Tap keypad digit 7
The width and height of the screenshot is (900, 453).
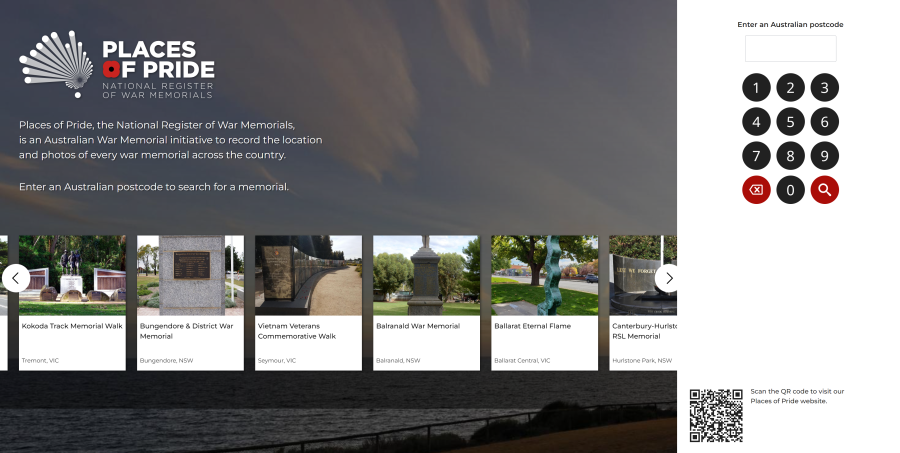[756, 156]
